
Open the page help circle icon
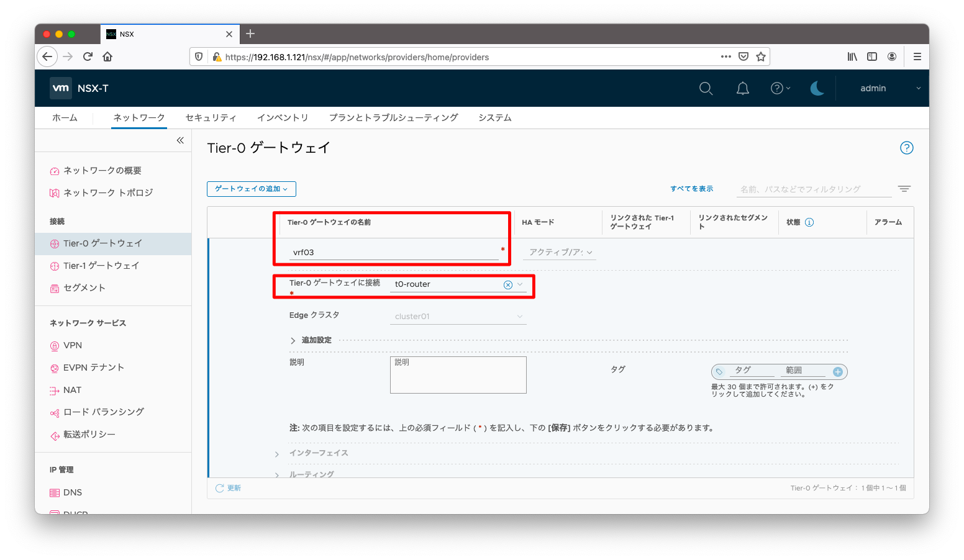[907, 148]
